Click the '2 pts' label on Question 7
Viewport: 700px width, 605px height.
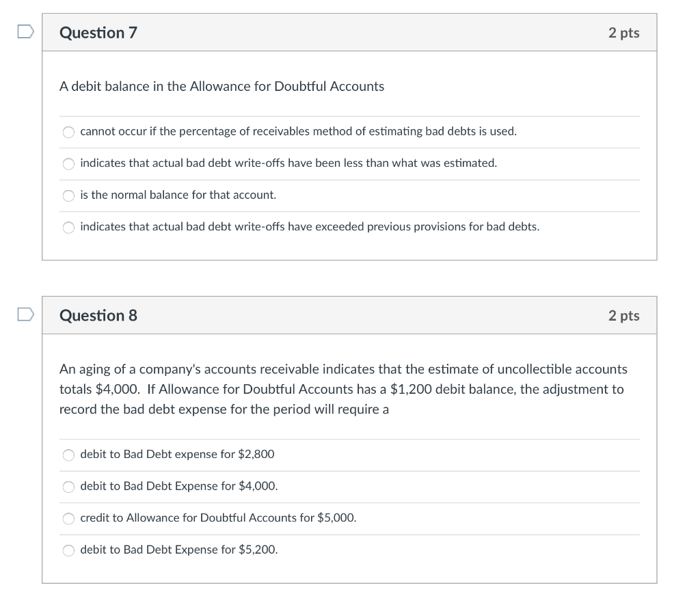[x=624, y=32]
